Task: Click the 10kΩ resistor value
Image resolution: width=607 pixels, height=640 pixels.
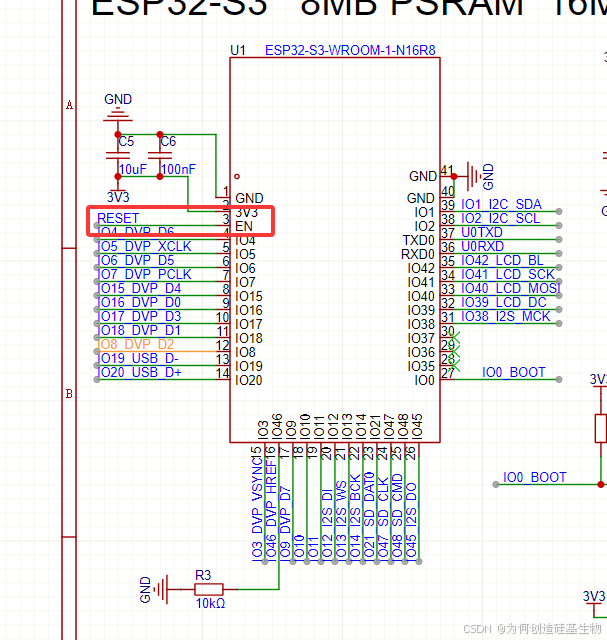Action: coord(210,603)
